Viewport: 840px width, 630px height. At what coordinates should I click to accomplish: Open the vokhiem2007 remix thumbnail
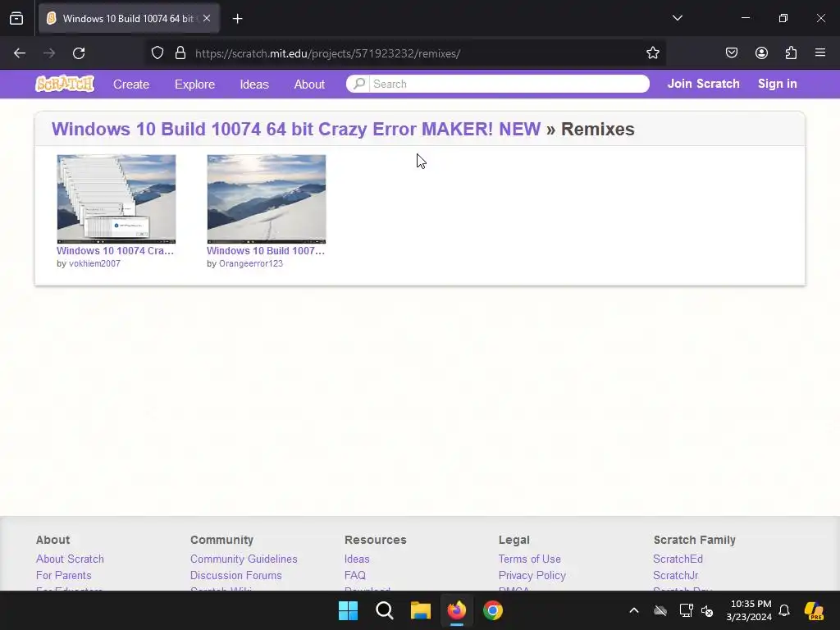click(x=116, y=199)
